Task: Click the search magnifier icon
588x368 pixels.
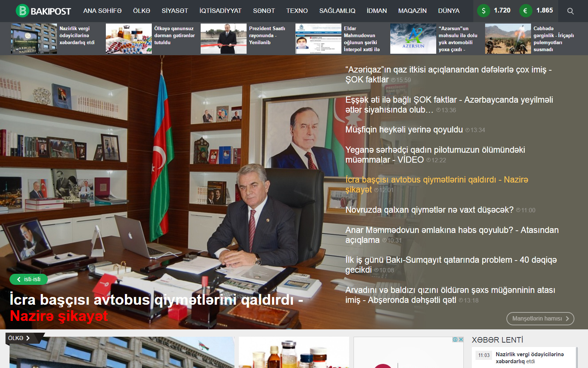Action: (x=570, y=11)
